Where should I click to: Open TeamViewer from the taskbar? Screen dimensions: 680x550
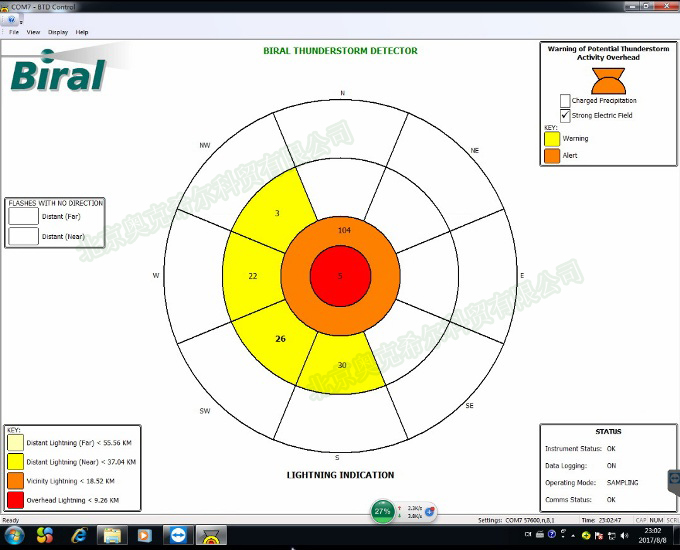178,536
